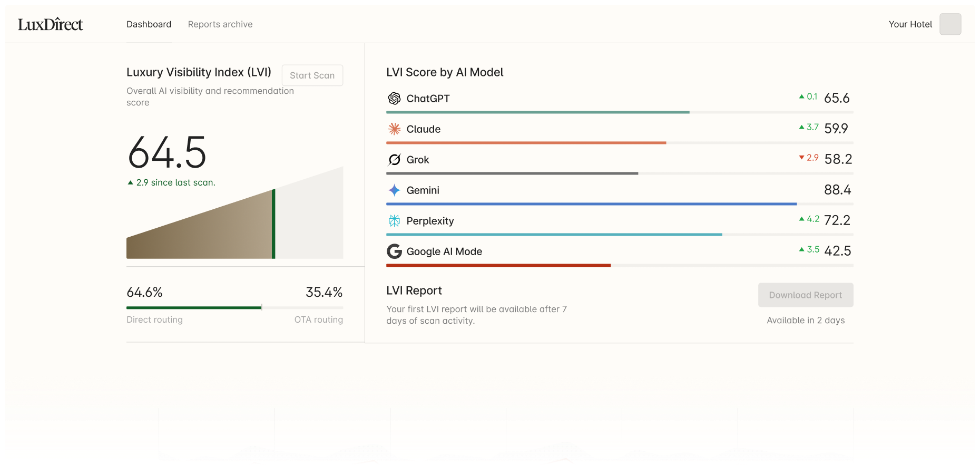Click the Grok 58.2 score

coord(838,159)
